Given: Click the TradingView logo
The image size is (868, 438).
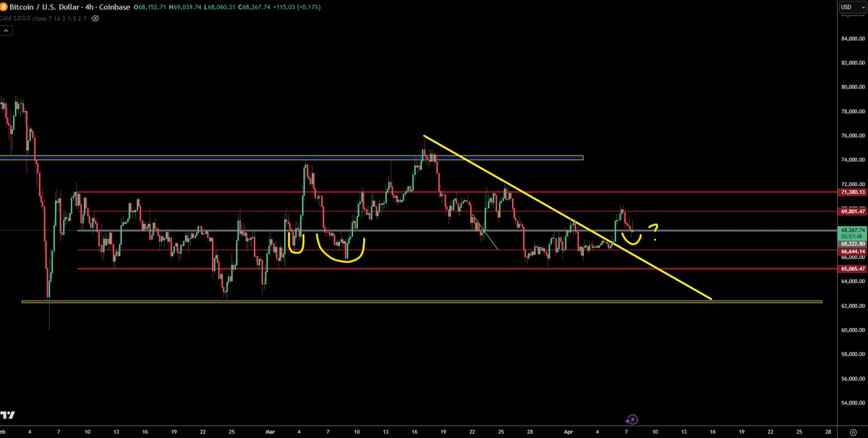Looking at the screenshot, I should tap(9, 416).
